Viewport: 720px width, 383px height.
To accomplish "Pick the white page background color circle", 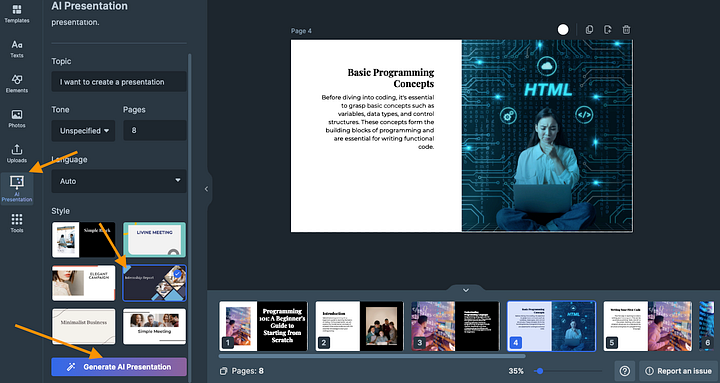I will pos(563,30).
